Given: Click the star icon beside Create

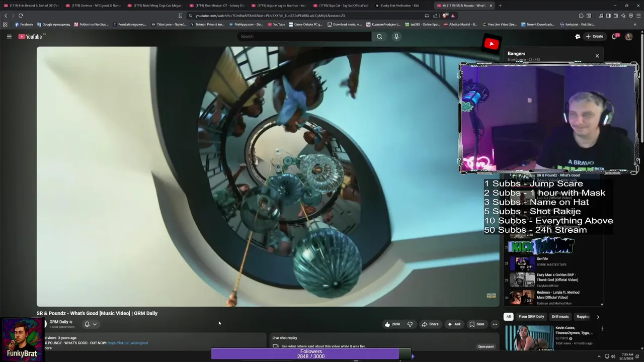Looking at the screenshot, I should (578, 36).
